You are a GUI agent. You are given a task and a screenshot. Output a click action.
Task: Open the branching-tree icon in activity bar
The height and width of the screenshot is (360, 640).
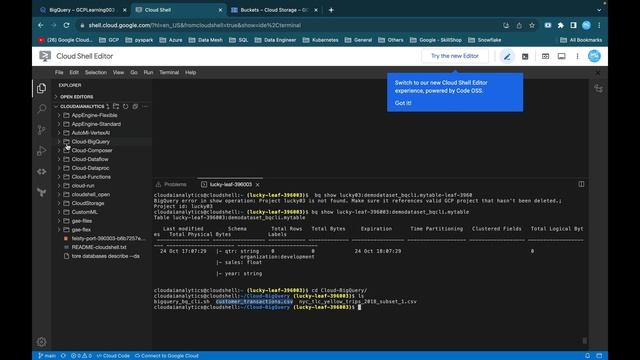click(x=42, y=192)
